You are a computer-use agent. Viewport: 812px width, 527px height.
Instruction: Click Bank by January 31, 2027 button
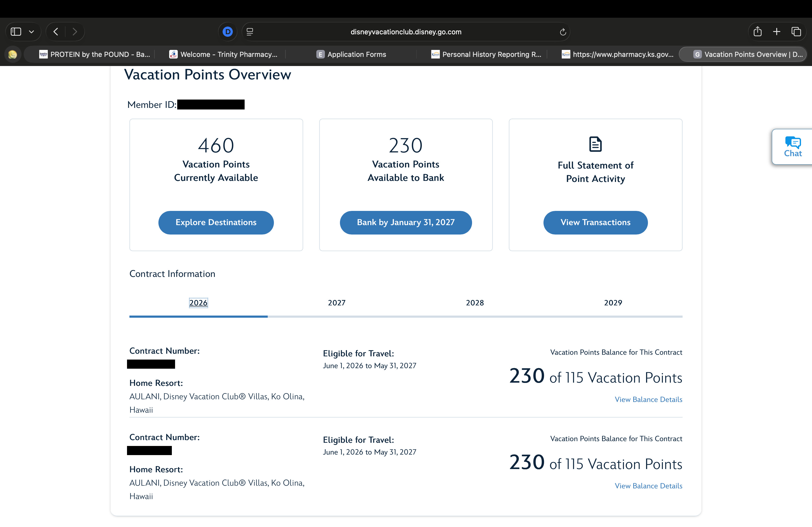(x=406, y=223)
